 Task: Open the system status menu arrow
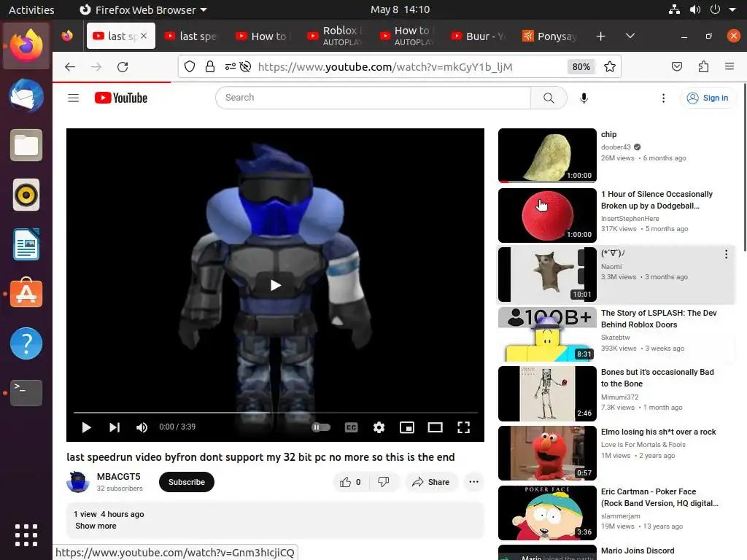coord(732,9)
